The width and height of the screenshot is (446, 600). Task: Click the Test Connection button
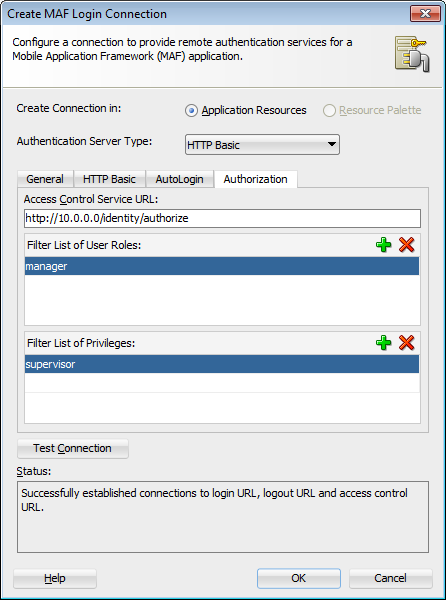point(73,448)
